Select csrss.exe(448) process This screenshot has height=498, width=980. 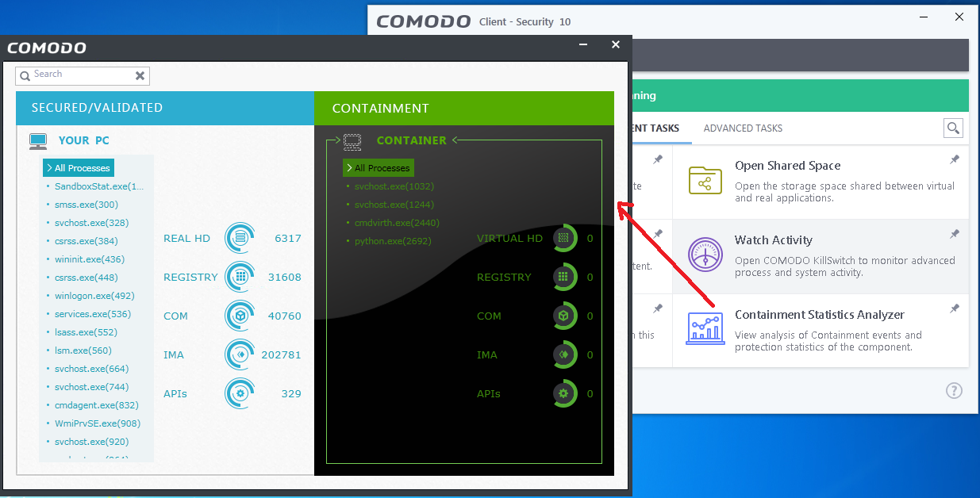(x=86, y=278)
